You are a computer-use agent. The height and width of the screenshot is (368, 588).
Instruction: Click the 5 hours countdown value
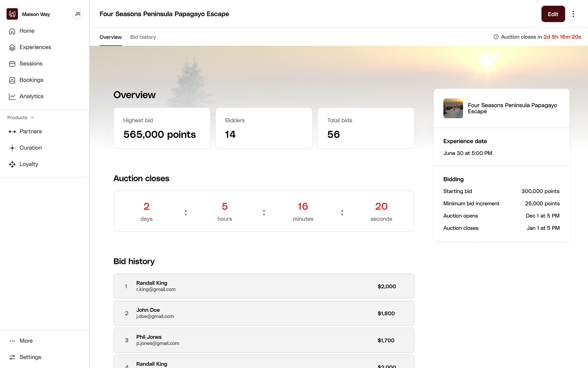click(225, 206)
